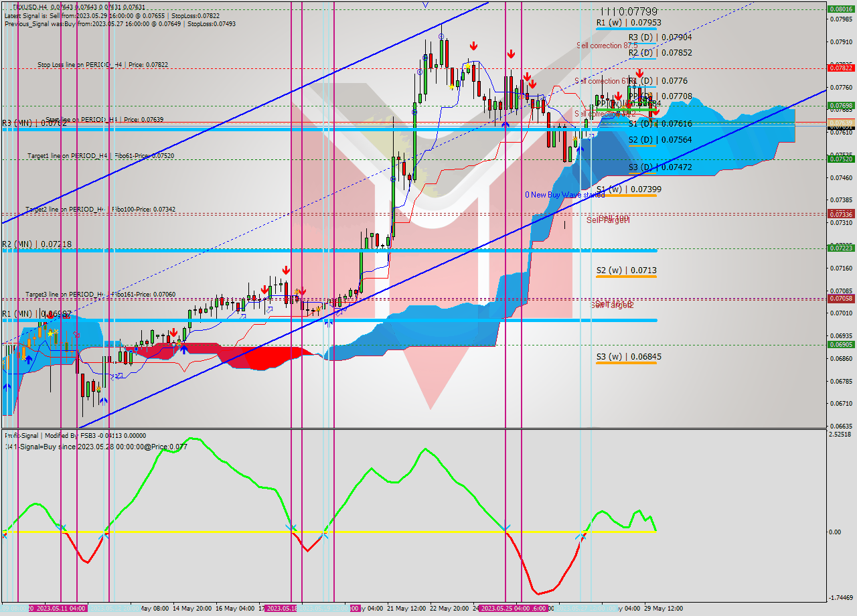This screenshot has height=616, width=857.
Task: Click the R2 (MN) | 0.07218 level label
Action: [37, 244]
